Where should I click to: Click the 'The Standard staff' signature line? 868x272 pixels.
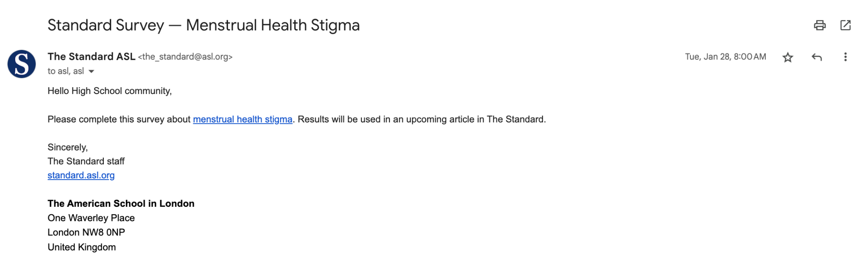(86, 161)
